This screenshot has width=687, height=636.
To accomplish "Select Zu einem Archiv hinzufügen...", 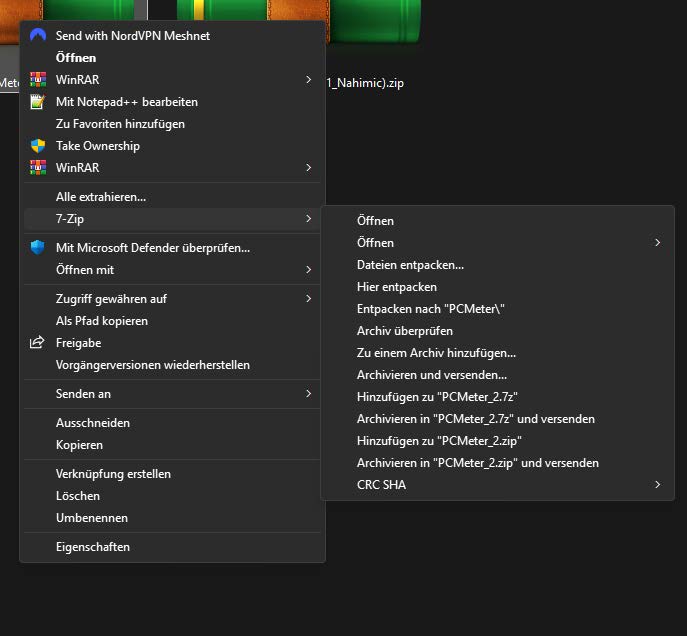I will click(498, 352).
